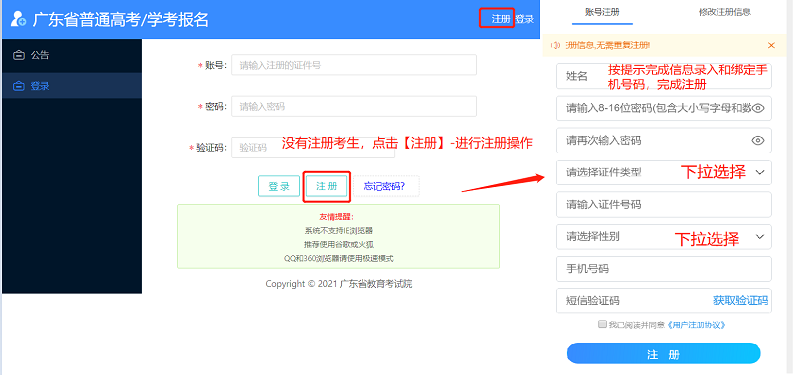The height and width of the screenshot is (375, 800).
Task: Click 登录 link in the top header
Action: tap(524, 19)
